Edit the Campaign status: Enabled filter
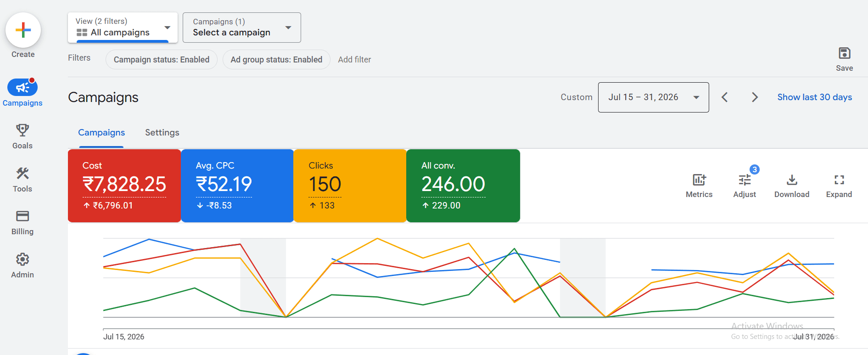The height and width of the screenshot is (355, 868). (x=162, y=60)
